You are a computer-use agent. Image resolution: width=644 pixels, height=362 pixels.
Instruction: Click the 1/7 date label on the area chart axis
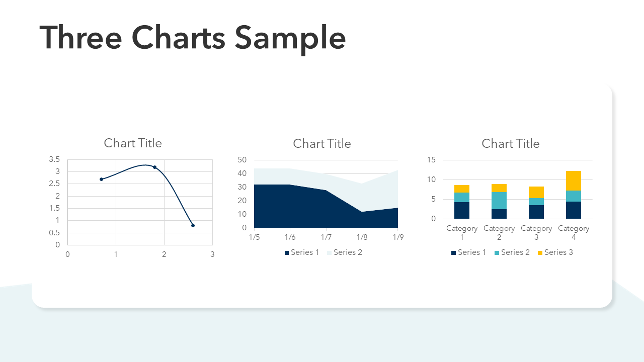click(x=326, y=237)
